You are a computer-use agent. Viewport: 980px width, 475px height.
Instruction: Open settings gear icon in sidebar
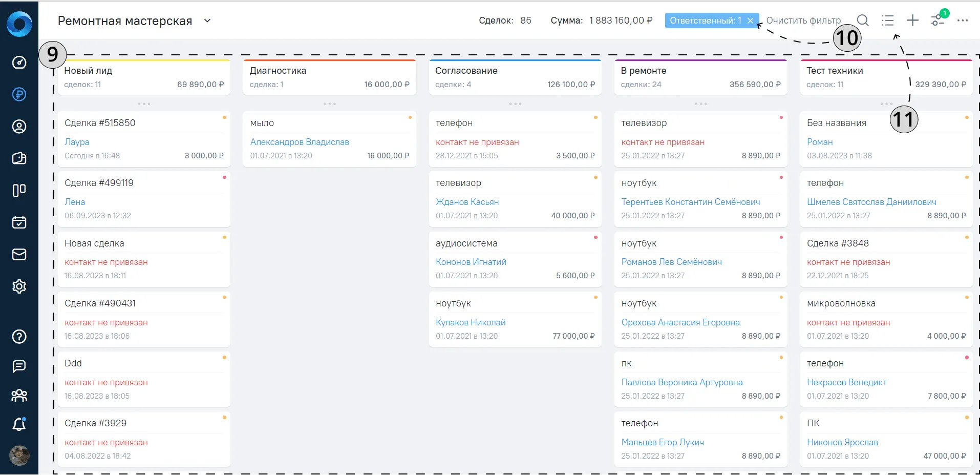coord(19,286)
